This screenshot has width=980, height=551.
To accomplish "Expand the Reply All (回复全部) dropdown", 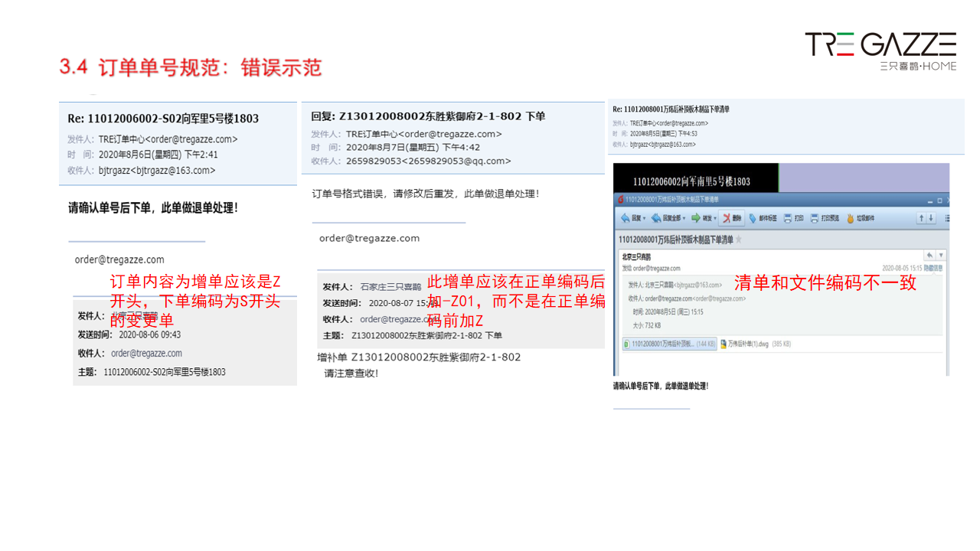I will click(684, 219).
